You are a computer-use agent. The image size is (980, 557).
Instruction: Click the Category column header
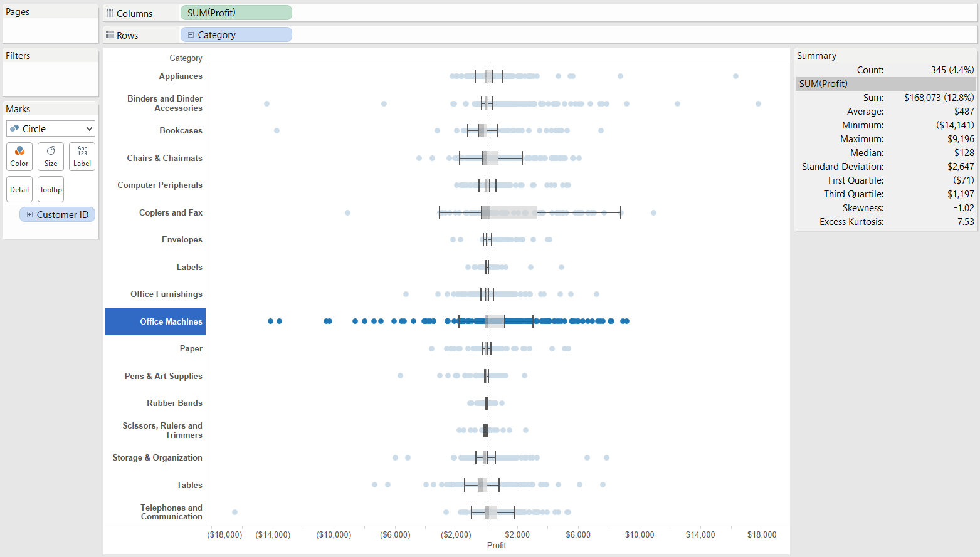186,58
